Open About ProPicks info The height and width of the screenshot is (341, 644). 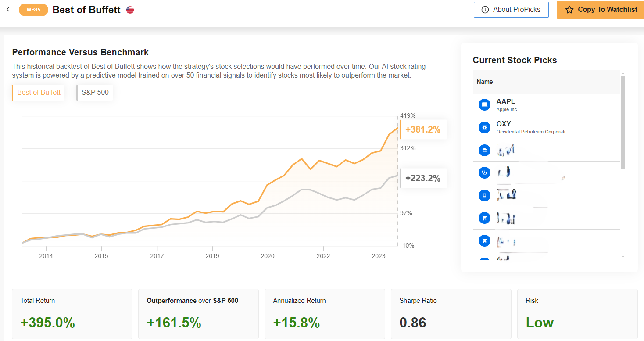click(x=511, y=9)
